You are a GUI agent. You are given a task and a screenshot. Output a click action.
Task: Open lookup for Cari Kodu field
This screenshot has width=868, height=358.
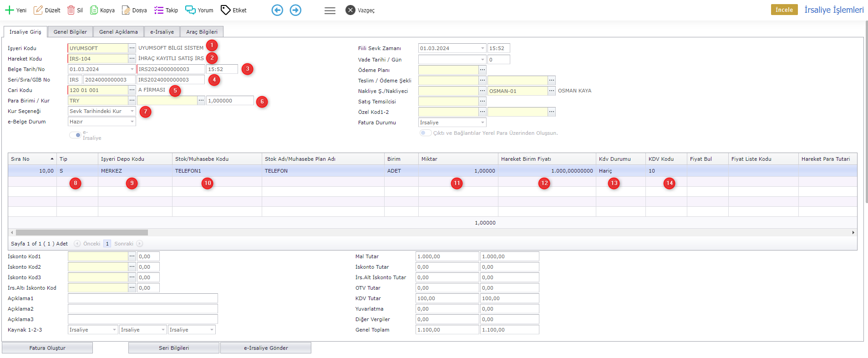tap(132, 90)
